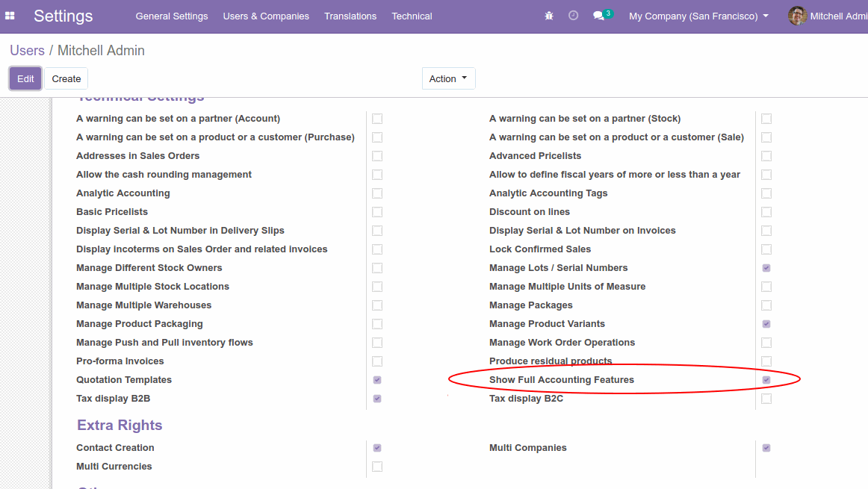Expand the My Company (San Francisco) switcher
This screenshot has height=489, width=868.
pyautogui.click(x=698, y=16)
